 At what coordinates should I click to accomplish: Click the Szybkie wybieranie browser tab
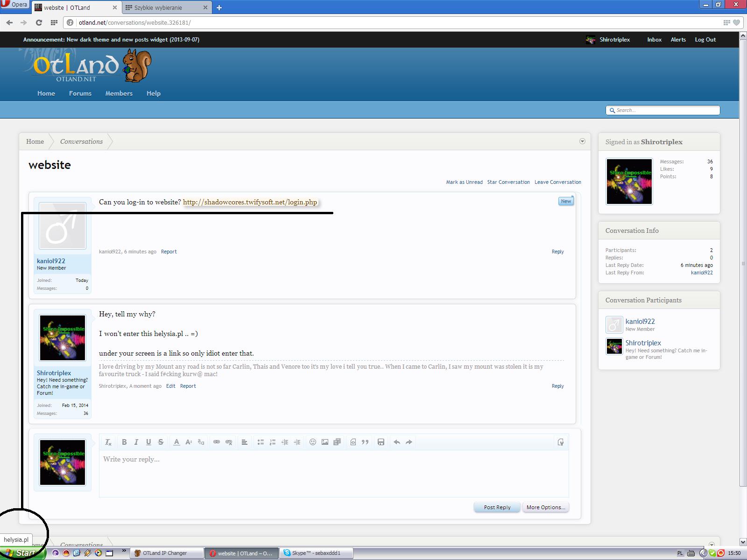point(163,7)
